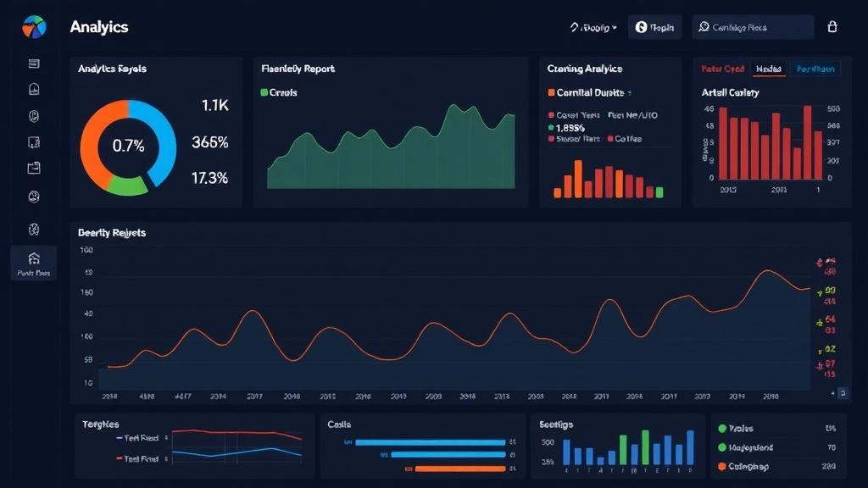Toggle the red line legend in Targhes card
Screen dimensions: 868x488
coord(137,458)
